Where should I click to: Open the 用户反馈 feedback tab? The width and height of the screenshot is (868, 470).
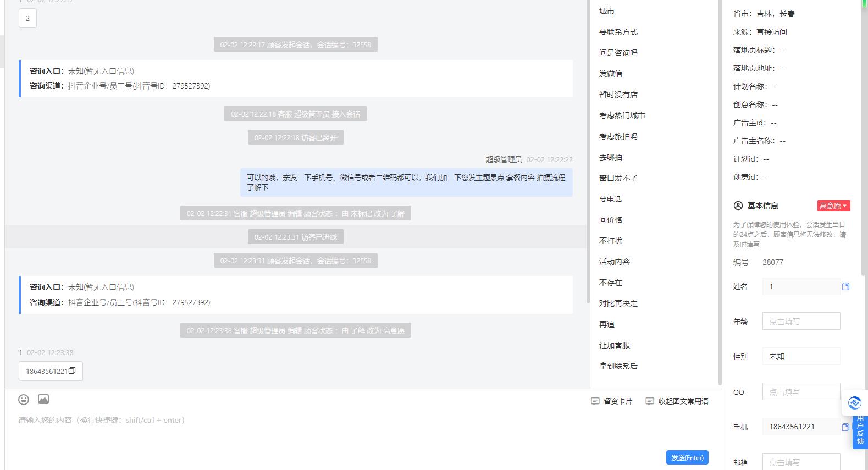coord(860,430)
